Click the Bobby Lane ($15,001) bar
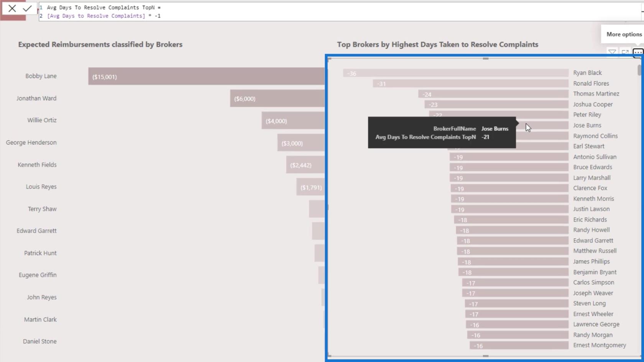The width and height of the screenshot is (644, 362). tap(206, 76)
